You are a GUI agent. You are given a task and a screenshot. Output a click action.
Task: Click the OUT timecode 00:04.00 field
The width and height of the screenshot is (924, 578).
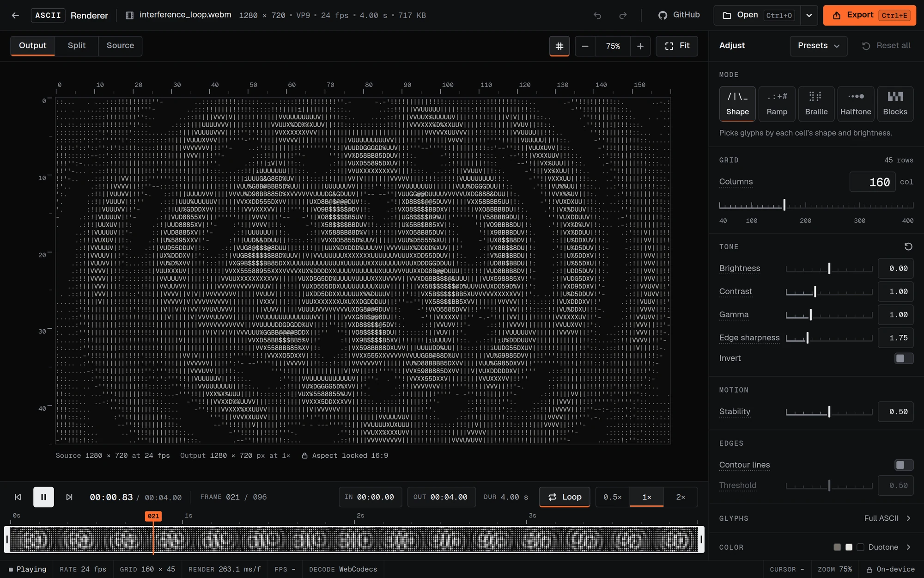click(x=441, y=497)
